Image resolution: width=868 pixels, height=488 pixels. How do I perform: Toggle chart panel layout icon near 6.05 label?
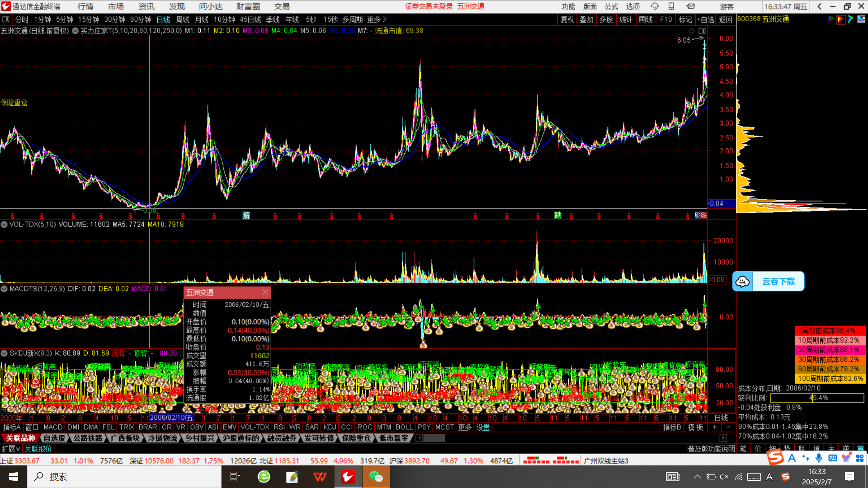tap(702, 31)
